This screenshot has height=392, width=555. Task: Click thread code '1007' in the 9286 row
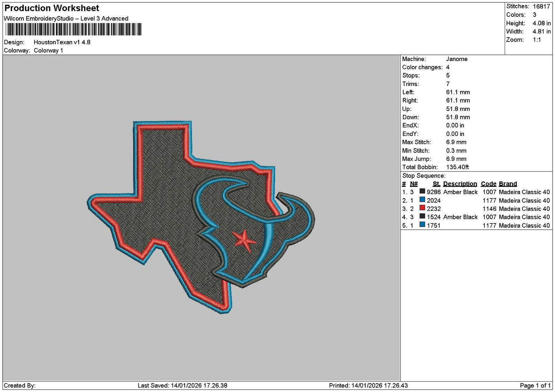click(489, 192)
